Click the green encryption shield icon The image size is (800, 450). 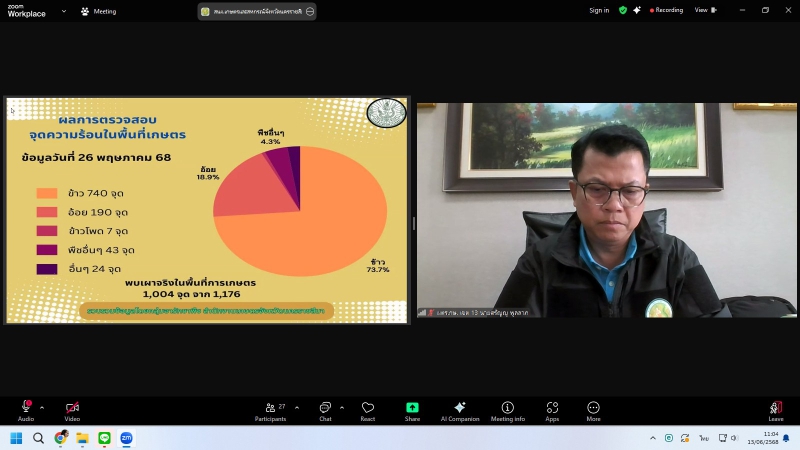coord(623,10)
